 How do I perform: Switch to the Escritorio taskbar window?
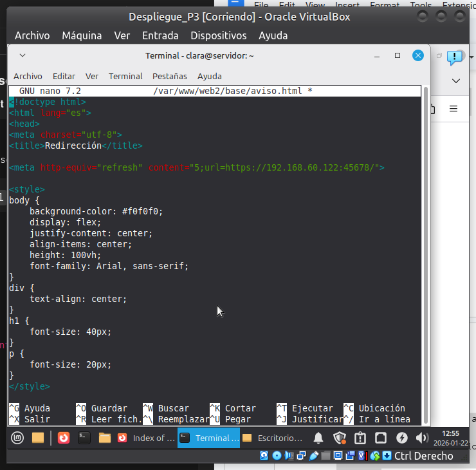click(273, 438)
